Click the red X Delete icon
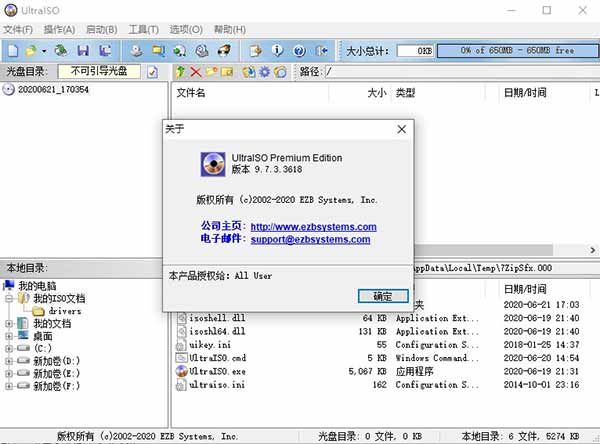 click(x=196, y=72)
